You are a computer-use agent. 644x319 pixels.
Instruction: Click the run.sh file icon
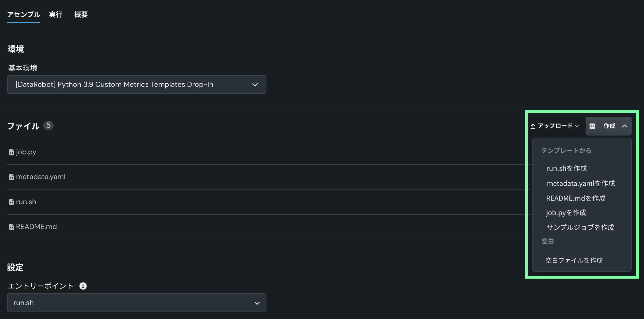point(12,202)
